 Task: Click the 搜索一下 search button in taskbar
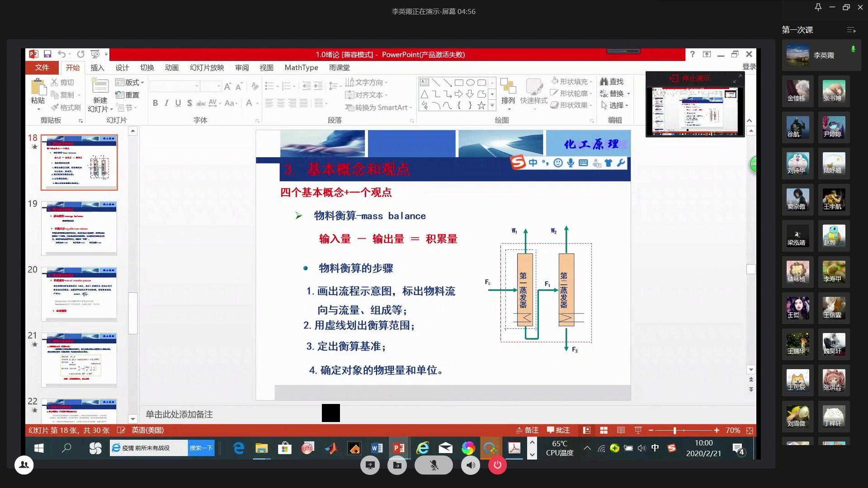click(x=201, y=448)
